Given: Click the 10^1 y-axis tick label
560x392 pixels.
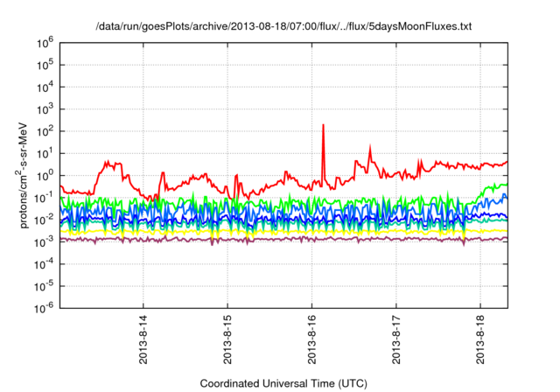Looking at the screenshot, I should 45,154.
